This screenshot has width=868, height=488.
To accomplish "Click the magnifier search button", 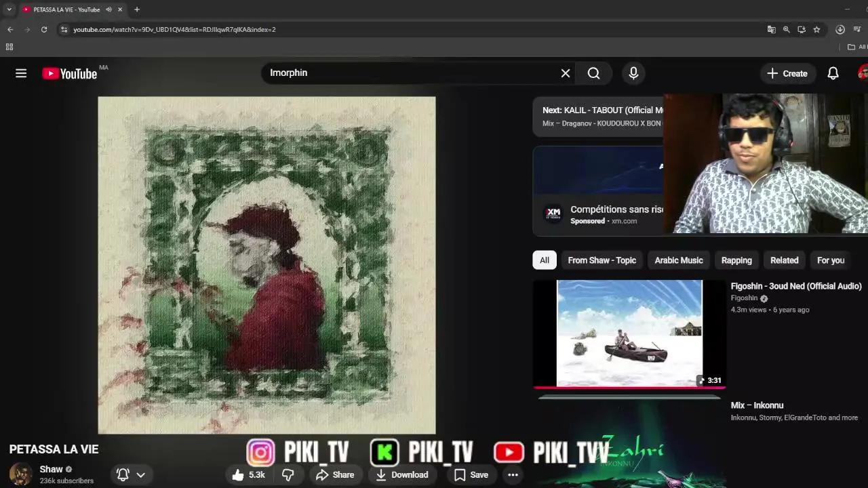I will pyautogui.click(x=594, y=73).
